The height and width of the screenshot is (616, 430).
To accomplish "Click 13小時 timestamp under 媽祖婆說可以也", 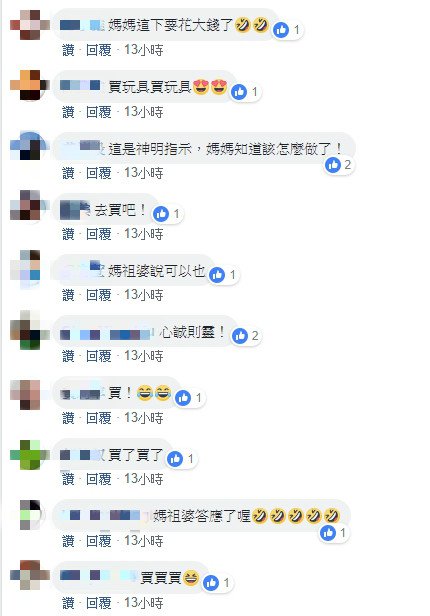I will (x=143, y=295).
